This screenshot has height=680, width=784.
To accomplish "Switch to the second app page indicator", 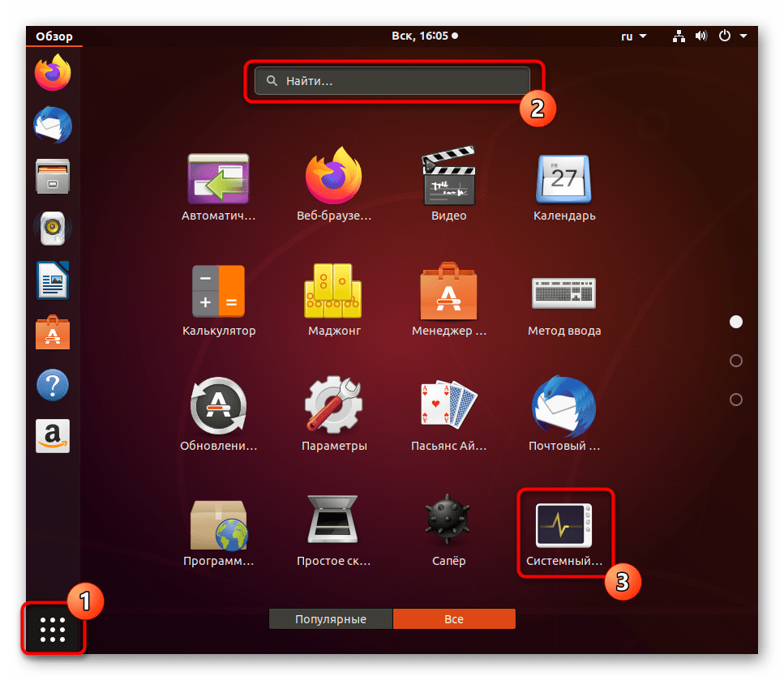I will tap(736, 361).
